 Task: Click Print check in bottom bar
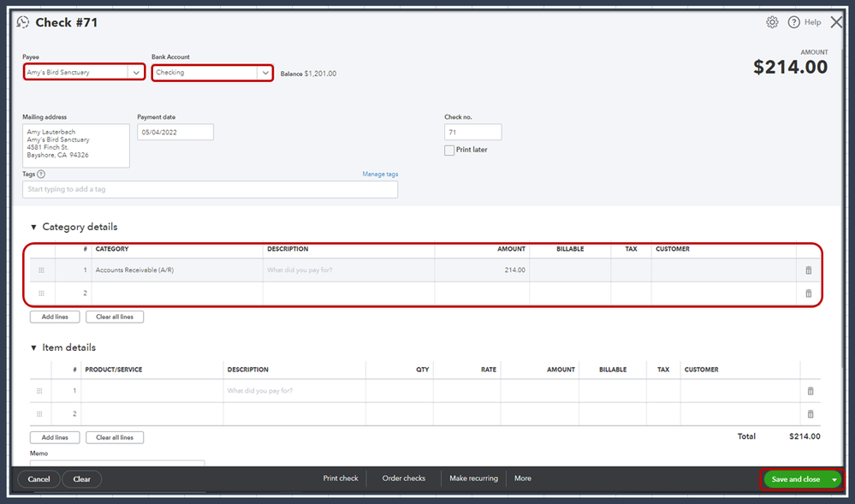pos(341,478)
